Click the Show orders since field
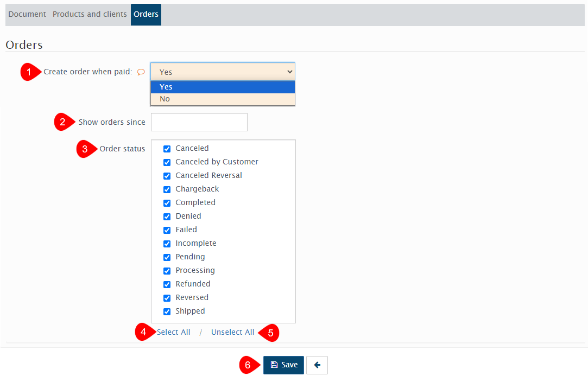This screenshot has height=382, width=588. pyautogui.click(x=199, y=122)
